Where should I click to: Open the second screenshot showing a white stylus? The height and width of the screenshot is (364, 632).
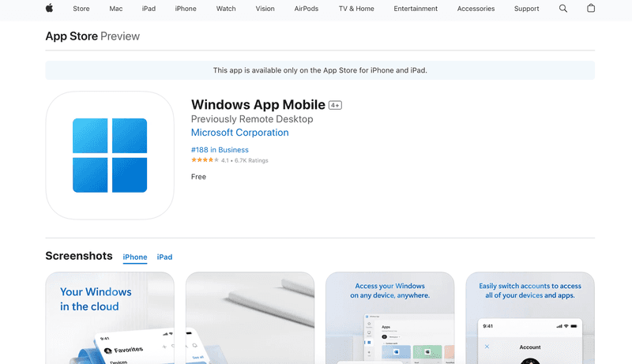[250, 318]
